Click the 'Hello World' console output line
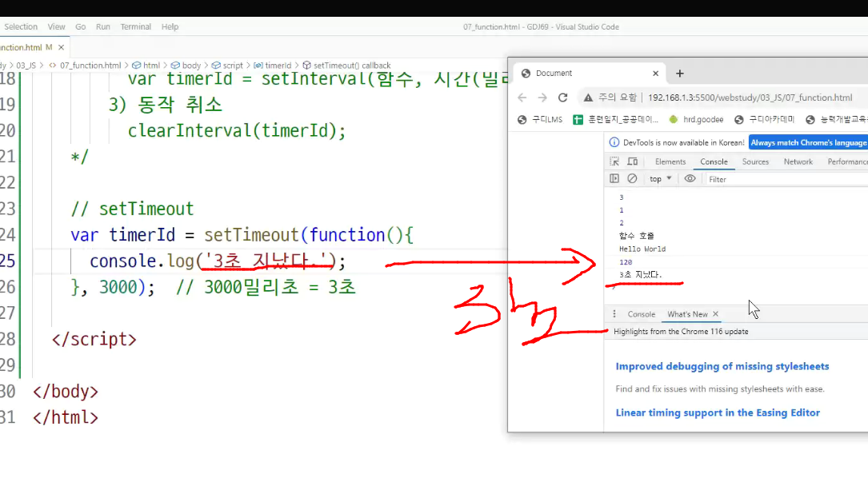868x502 pixels. coord(642,249)
